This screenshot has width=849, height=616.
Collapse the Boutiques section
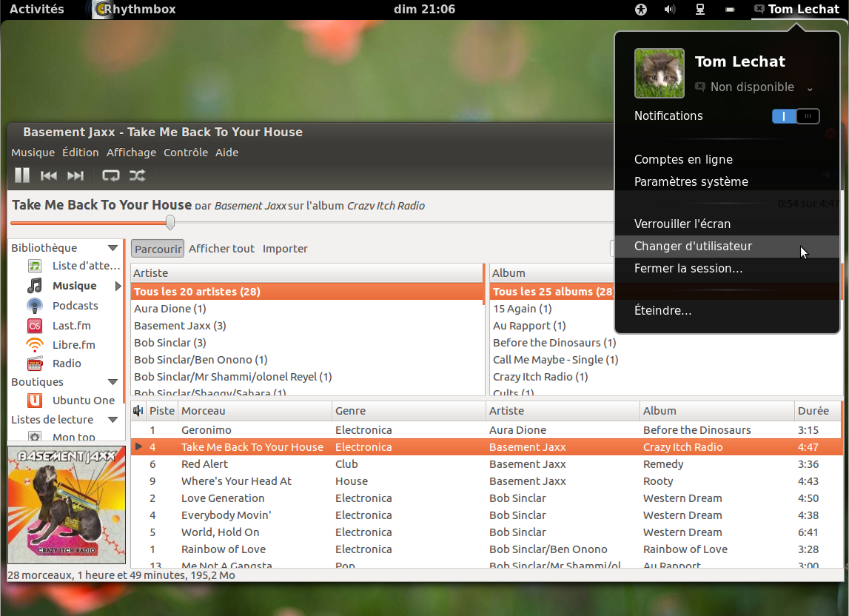coord(113,382)
